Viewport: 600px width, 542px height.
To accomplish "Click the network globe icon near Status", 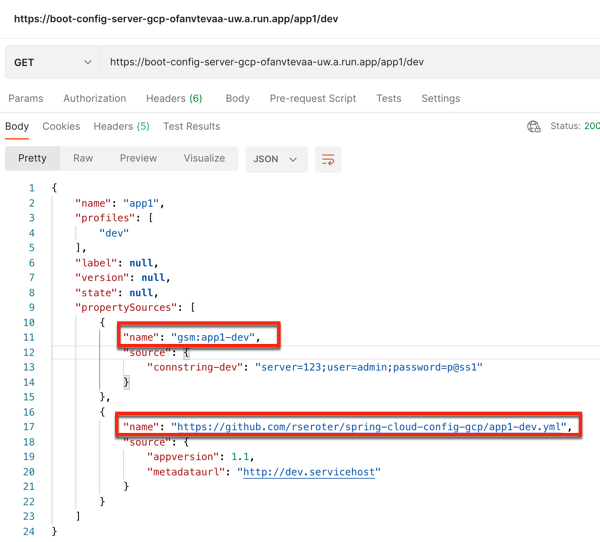I will pos(534,127).
